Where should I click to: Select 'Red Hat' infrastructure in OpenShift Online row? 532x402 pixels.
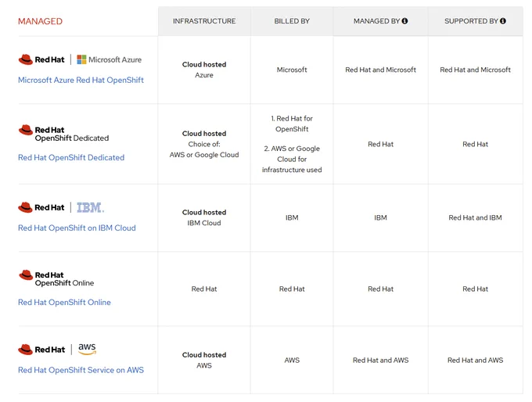click(x=204, y=289)
